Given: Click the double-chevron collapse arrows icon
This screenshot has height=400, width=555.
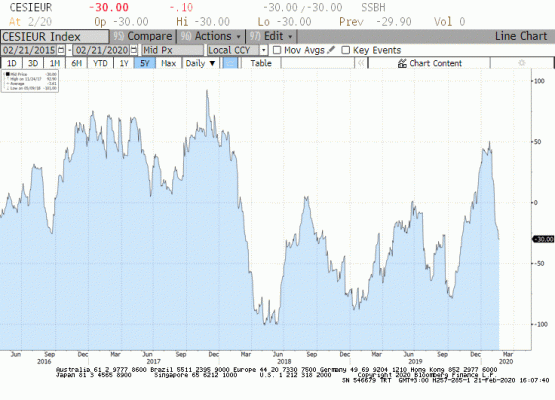Looking at the screenshot, I should coord(361,63).
